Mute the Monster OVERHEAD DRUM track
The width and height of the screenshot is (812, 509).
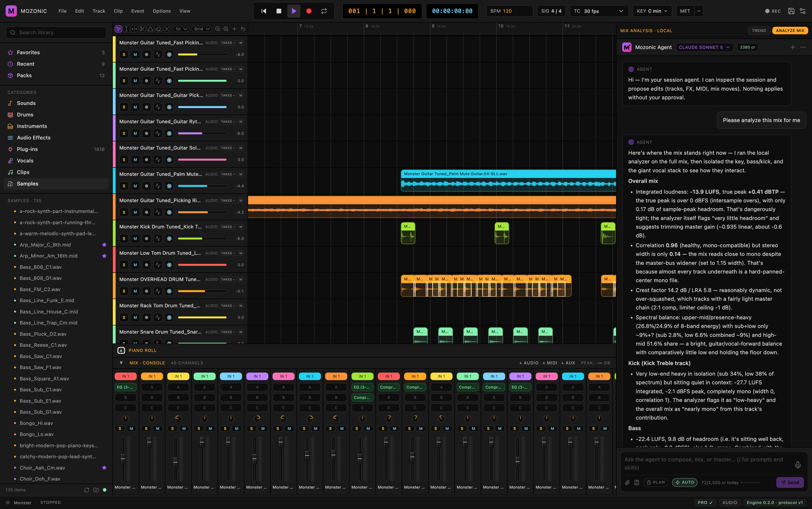(x=135, y=291)
